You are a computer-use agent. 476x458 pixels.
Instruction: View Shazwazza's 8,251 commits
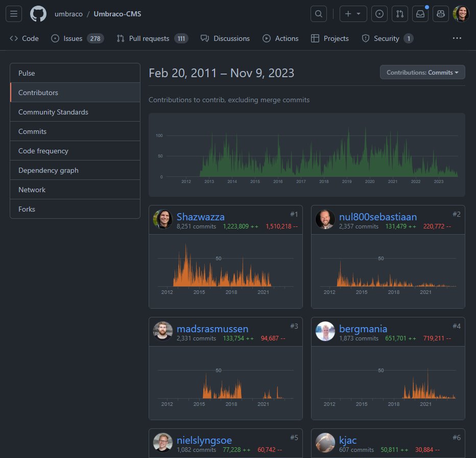tap(196, 226)
